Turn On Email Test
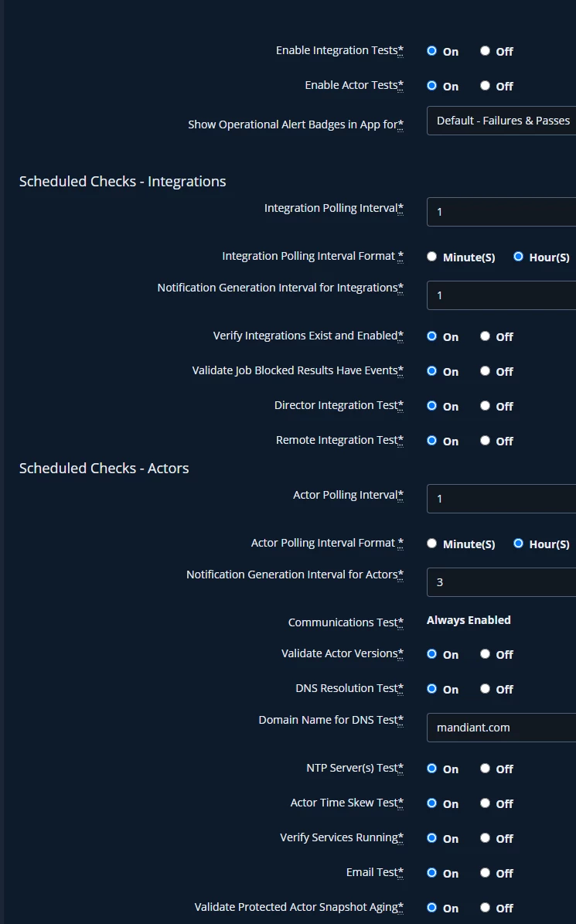 coord(431,873)
